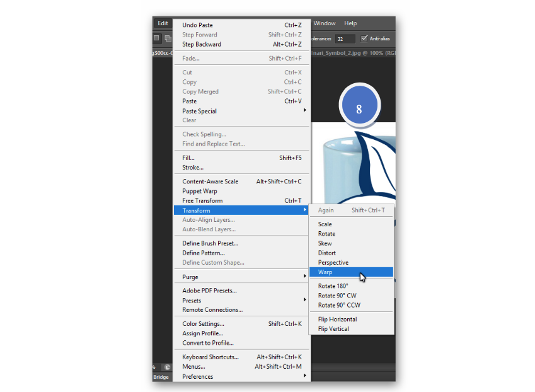Switch to the Mini Bridge tab
The width and height of the screenshot is (535, 392).
click(161, 377)
